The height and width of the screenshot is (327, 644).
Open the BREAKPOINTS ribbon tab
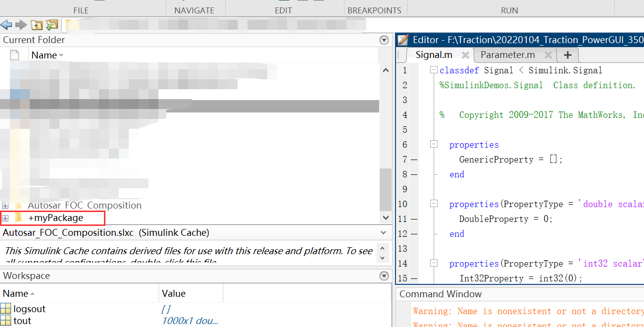tap(375, 10)
